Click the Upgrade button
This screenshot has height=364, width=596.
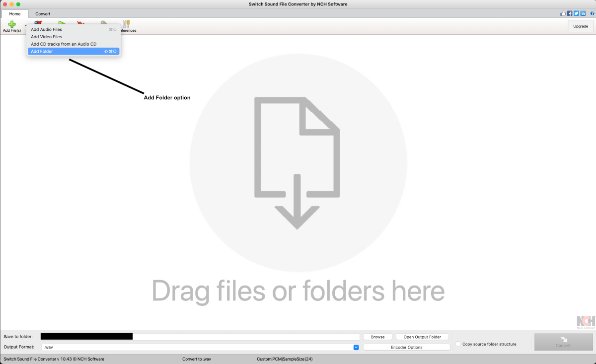(x=581, y=26)
